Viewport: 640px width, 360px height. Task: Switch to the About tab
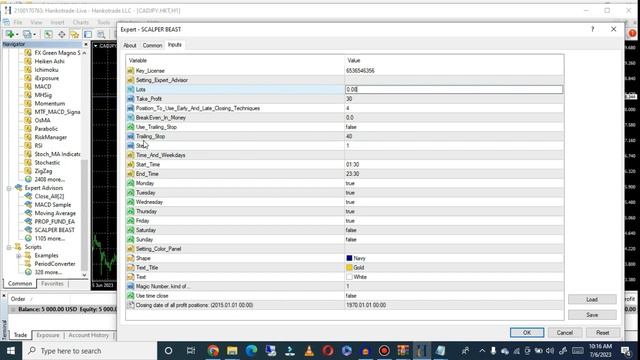click(x=130, y=45)
